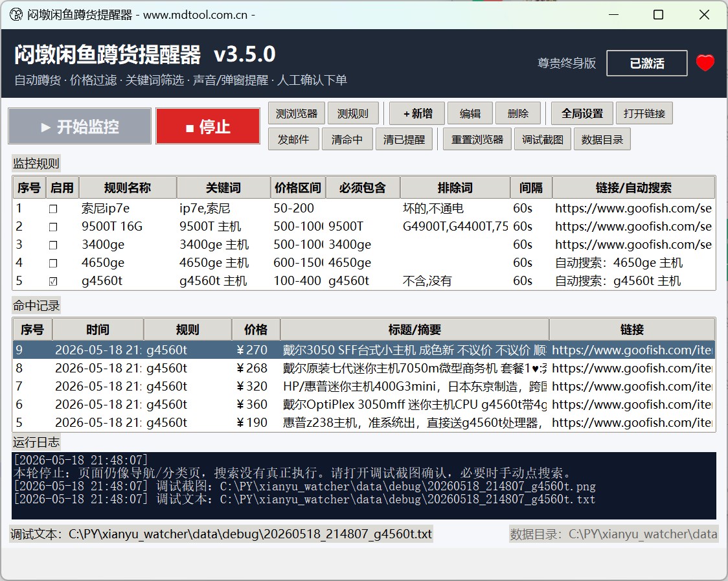
Task: Select keyword cell 4650ge 主机
Action: click(214, 262)
